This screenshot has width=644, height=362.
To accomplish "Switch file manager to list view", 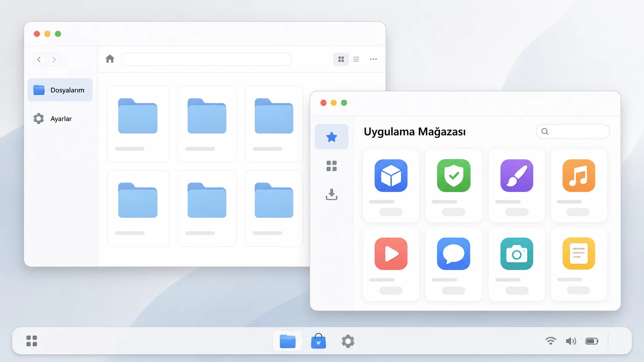I will 356,59.
